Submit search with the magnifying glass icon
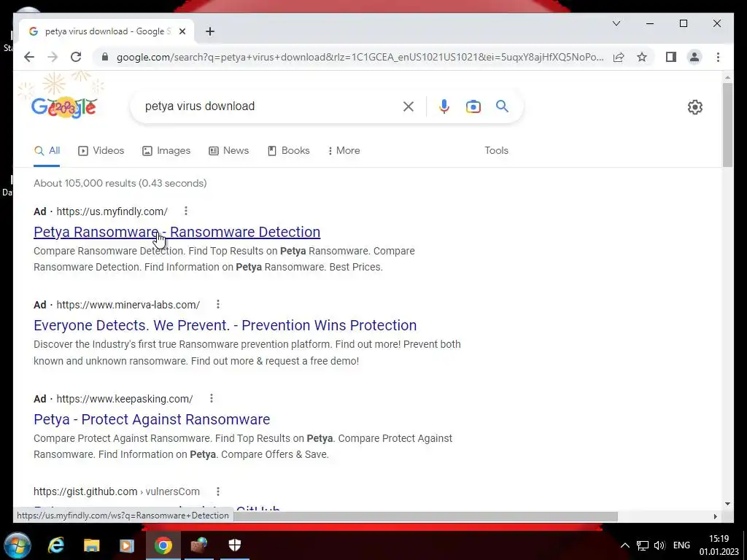 (x=502, y=106)
